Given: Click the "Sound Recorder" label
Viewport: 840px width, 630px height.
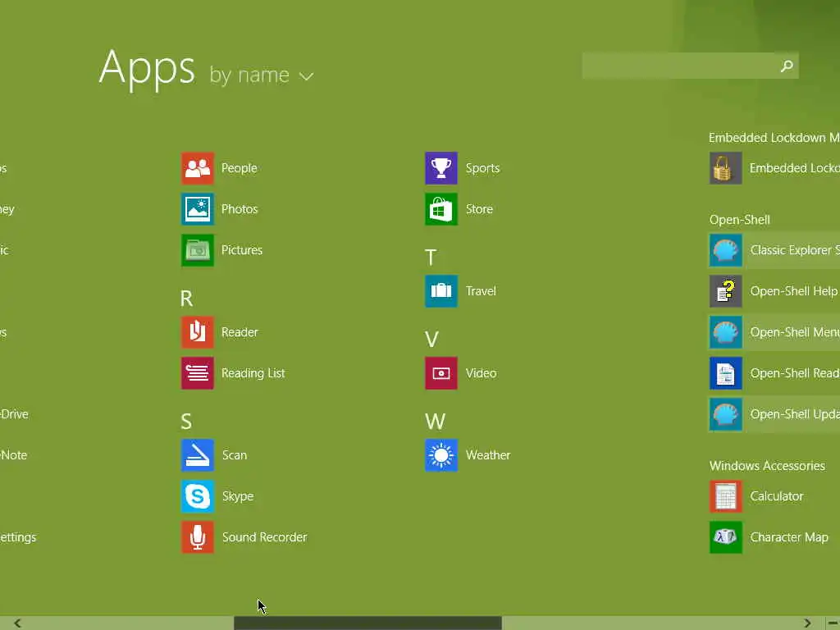Looking at the screenshot, I should (x=265, y=537).
